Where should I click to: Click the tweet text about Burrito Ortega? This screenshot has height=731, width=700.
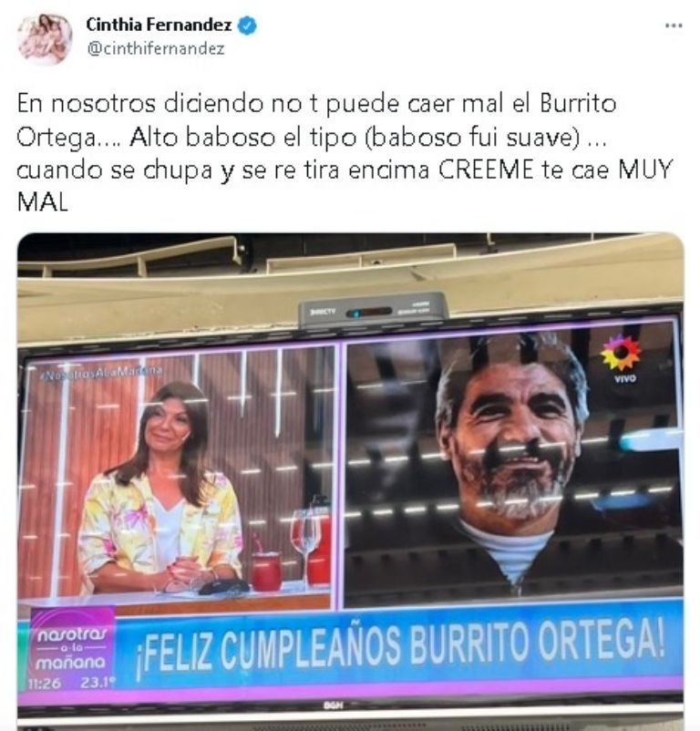[345, 153]
